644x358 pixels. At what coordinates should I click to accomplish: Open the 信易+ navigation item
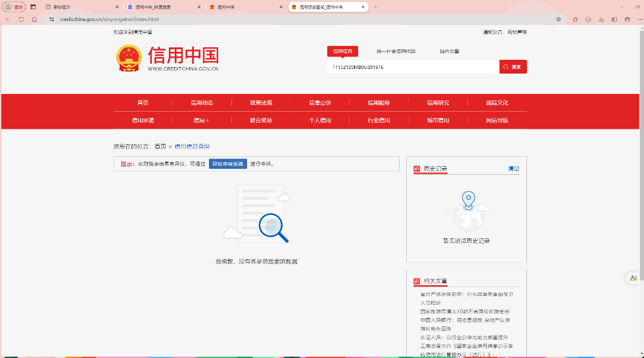click(202, 120)
